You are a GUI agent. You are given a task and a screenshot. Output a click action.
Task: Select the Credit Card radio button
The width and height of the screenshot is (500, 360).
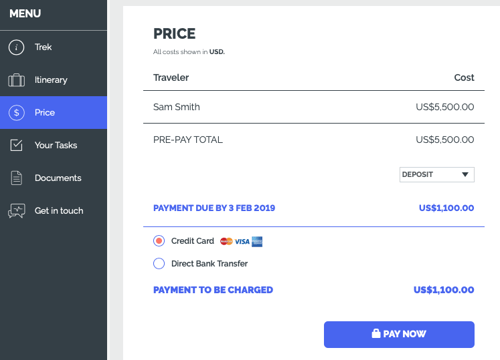coord(159,241)
